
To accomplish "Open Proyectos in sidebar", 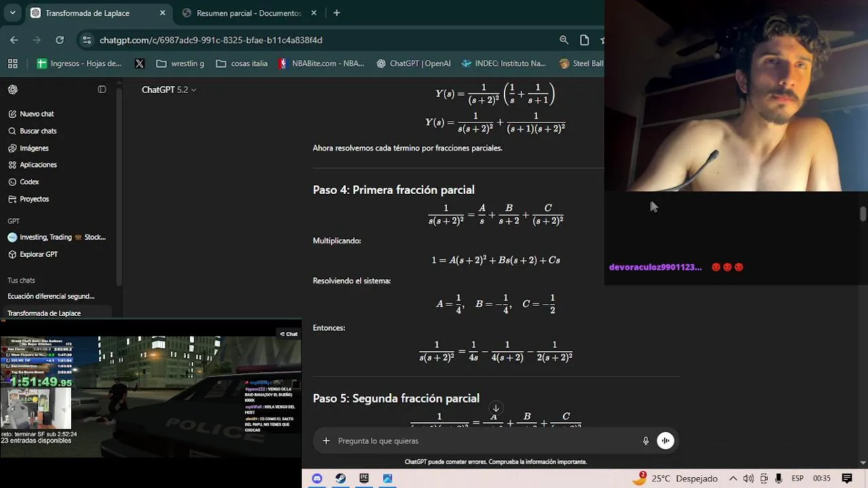I will 60,199.
